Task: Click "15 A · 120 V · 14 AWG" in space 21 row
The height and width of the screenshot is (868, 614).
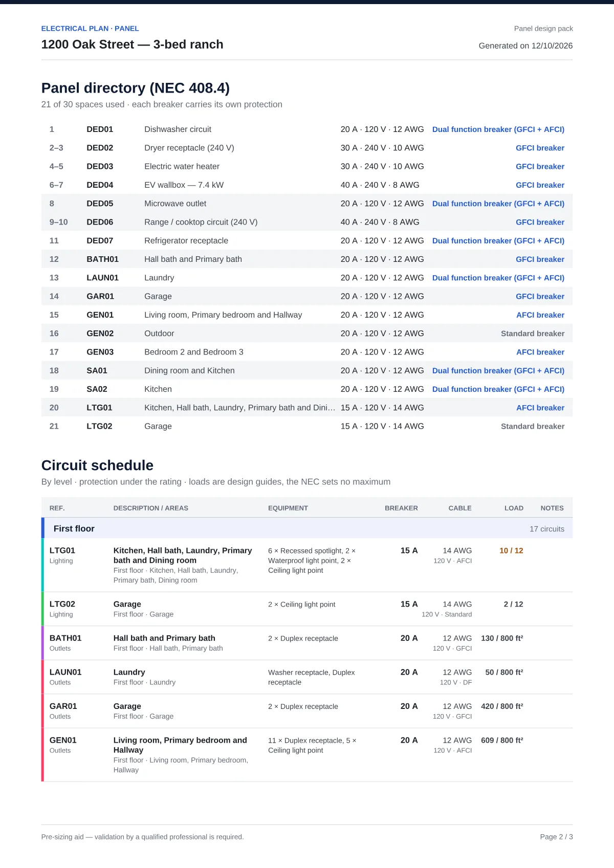Action: point(382,426)
